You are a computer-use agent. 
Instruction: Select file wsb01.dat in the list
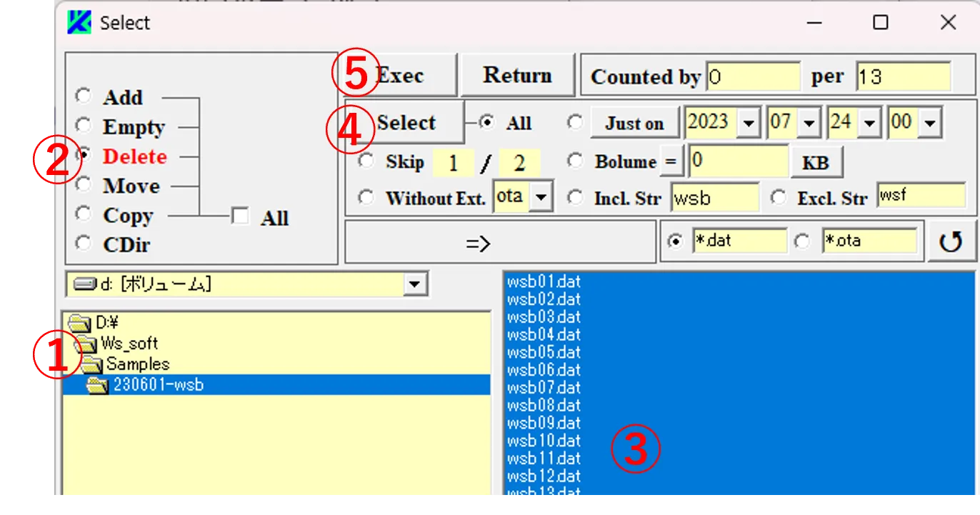(739, 281)
